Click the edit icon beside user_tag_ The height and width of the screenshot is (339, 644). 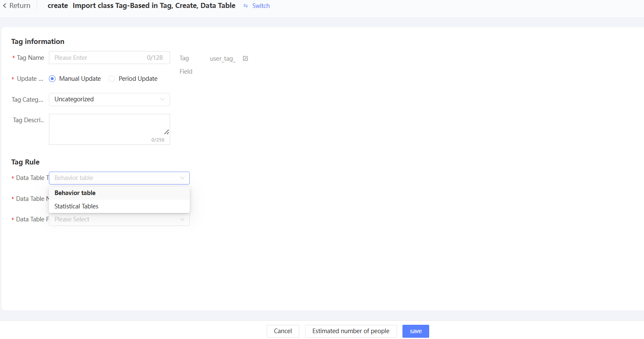[245, 59]
